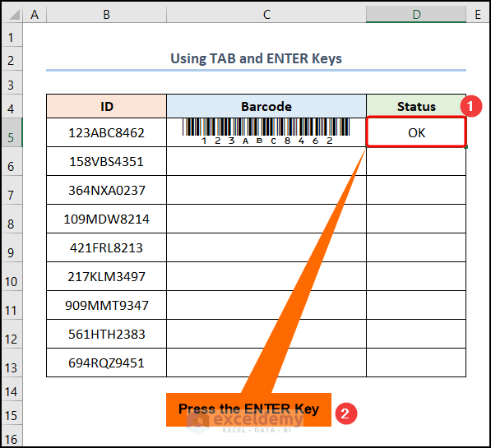
Task: Select row 13 header
Action: point(12,363)
